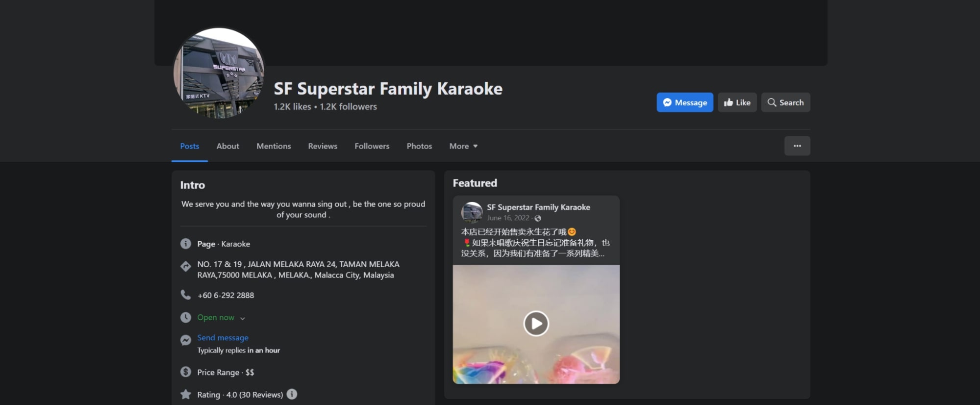Like the SF Superstar page

pyautogui.click(x=737, y=102)
